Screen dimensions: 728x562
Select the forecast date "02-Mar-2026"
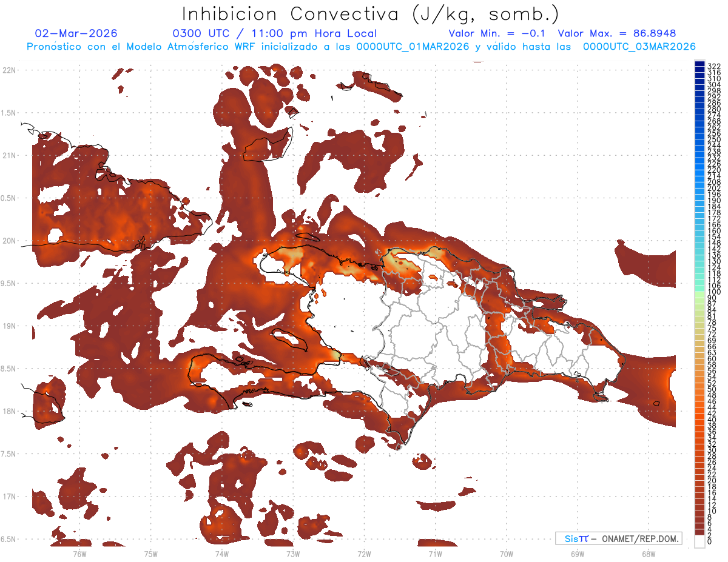76,33
